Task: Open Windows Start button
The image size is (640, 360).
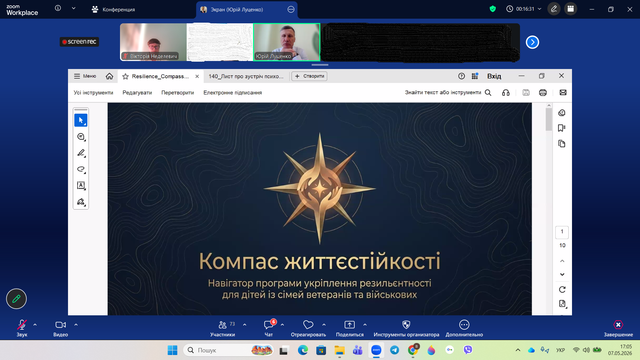Action: (x=173, y=350)
